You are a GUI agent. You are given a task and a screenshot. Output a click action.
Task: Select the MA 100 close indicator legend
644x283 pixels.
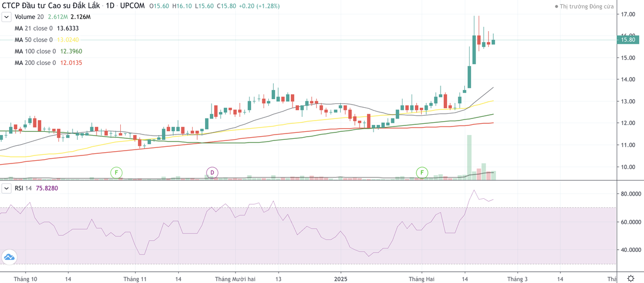coord(35,51)
